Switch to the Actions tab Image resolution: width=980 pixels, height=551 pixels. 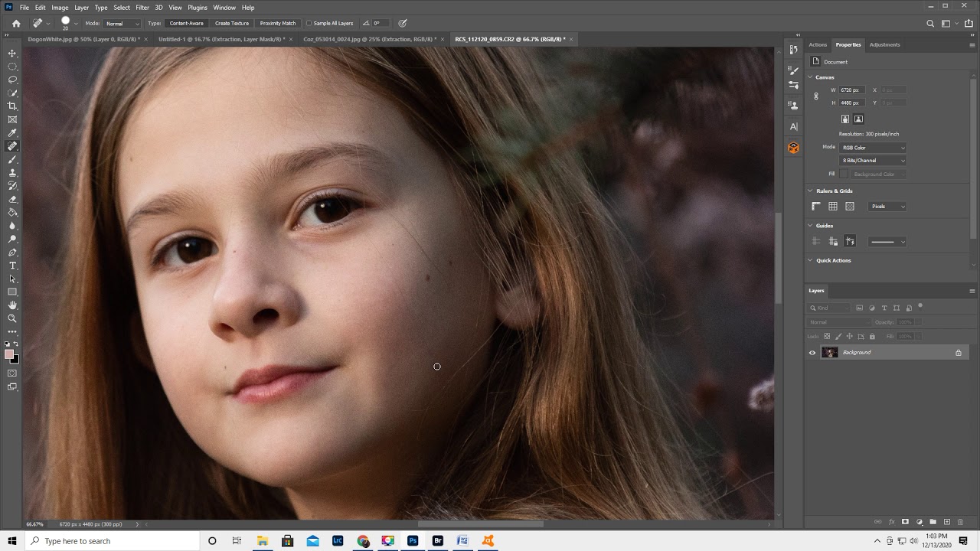point(818,44)
